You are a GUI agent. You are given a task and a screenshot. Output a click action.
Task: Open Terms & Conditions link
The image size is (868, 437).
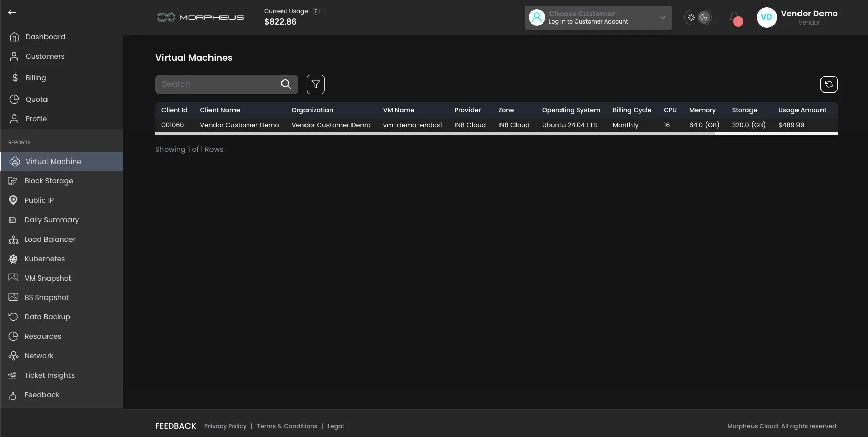coord(287,426)
